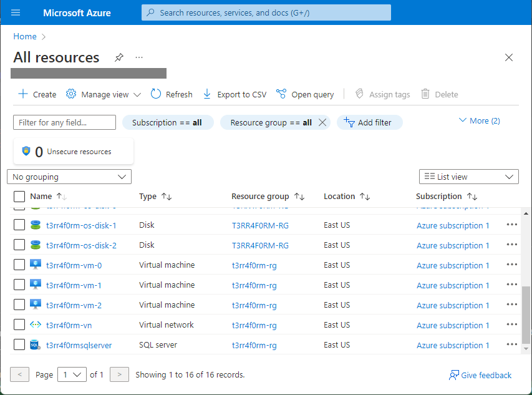Click the Azure search box

266,12
